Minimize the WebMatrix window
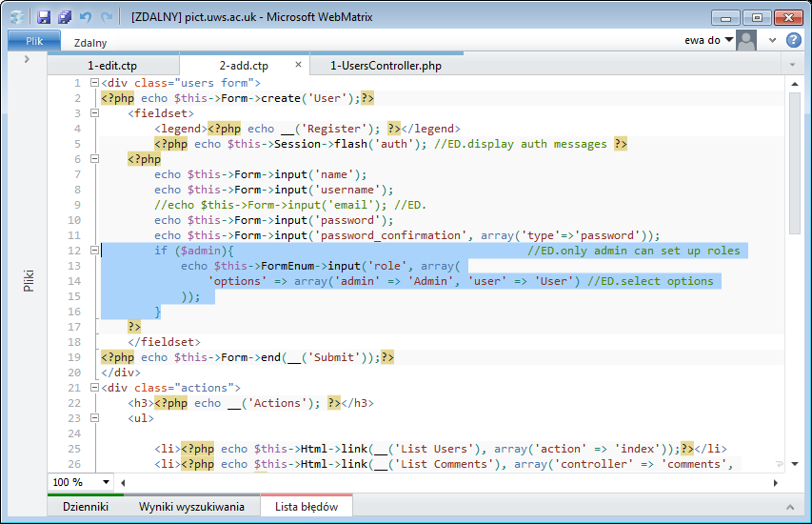The image size is (812, 524). click(x=725, y=17)
